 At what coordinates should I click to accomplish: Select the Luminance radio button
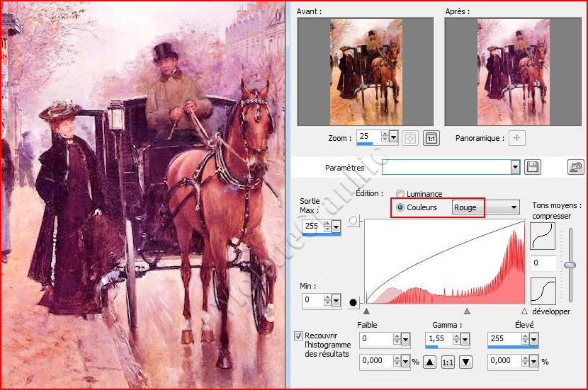[x=401, y=194]
